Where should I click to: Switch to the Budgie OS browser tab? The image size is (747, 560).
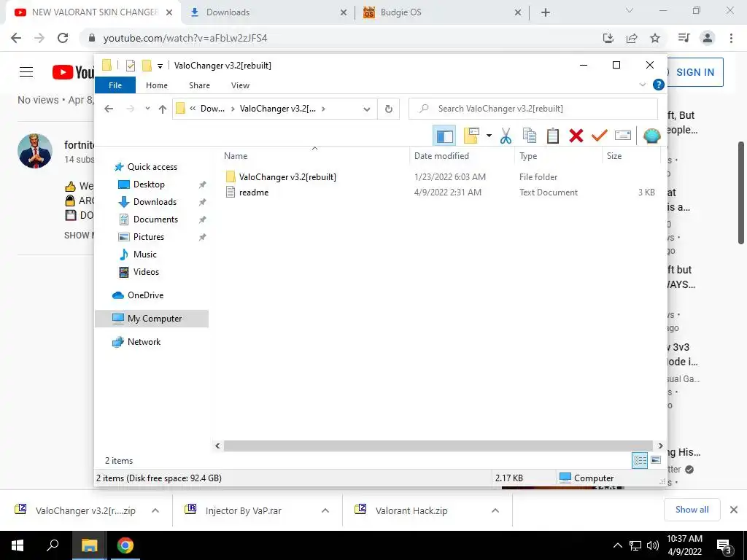pyautogui.click(x=442, y=12)
